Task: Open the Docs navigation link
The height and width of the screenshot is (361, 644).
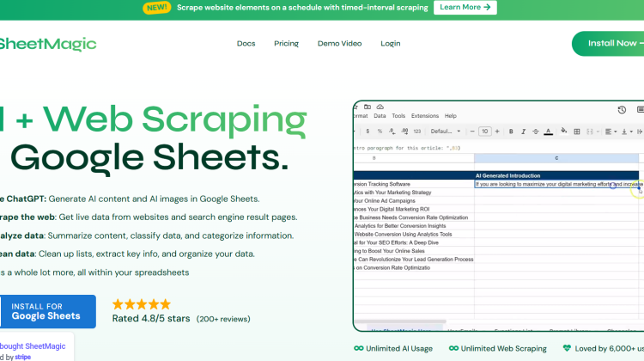Action: click(x=246, y=44)
